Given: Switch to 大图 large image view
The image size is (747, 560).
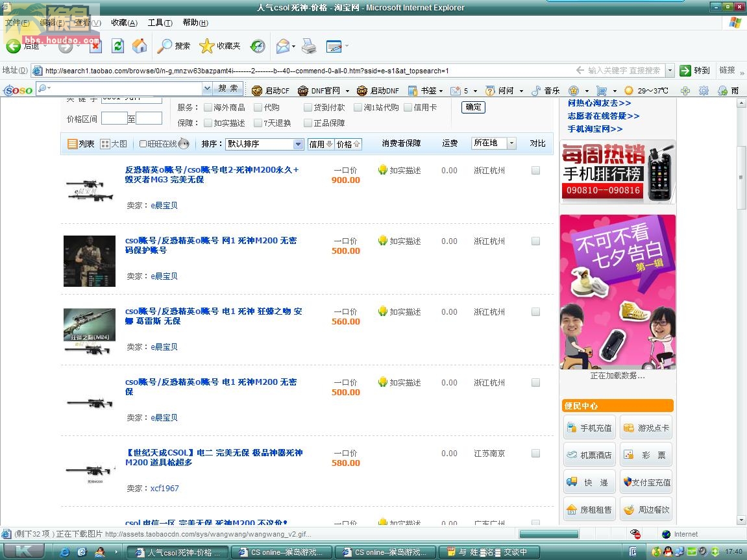Looking at the screenshot, I should (114, 144).
